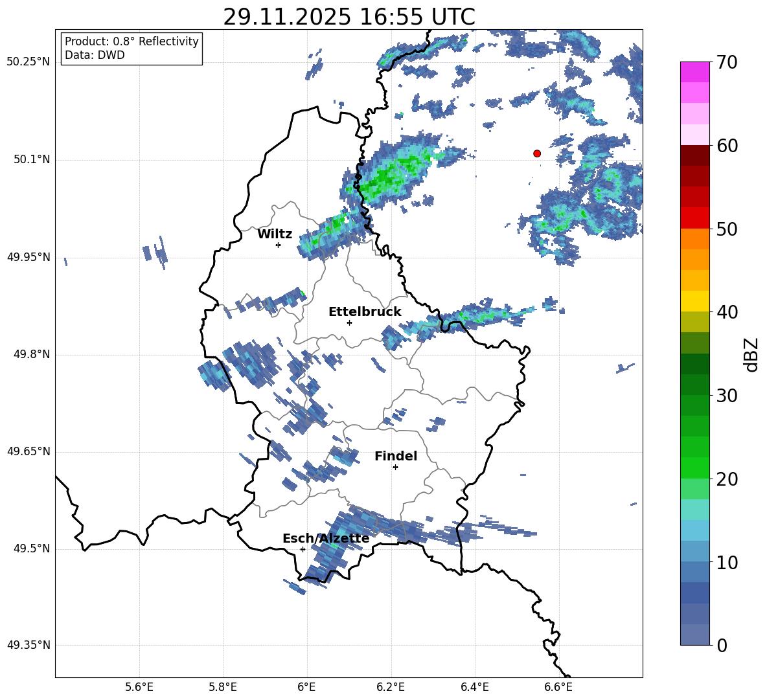Click the orange swatch just below 50

click(x=694, y=240)
